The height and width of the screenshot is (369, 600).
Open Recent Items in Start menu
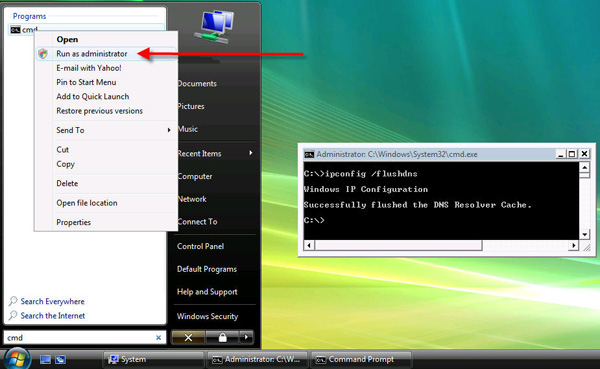tap(199, 153)
